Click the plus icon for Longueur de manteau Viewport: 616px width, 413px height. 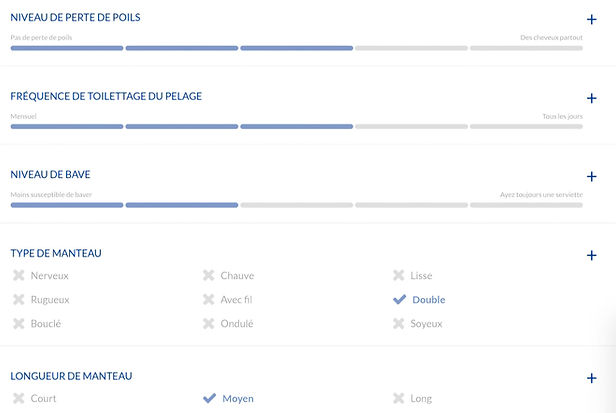coord(592,378)
